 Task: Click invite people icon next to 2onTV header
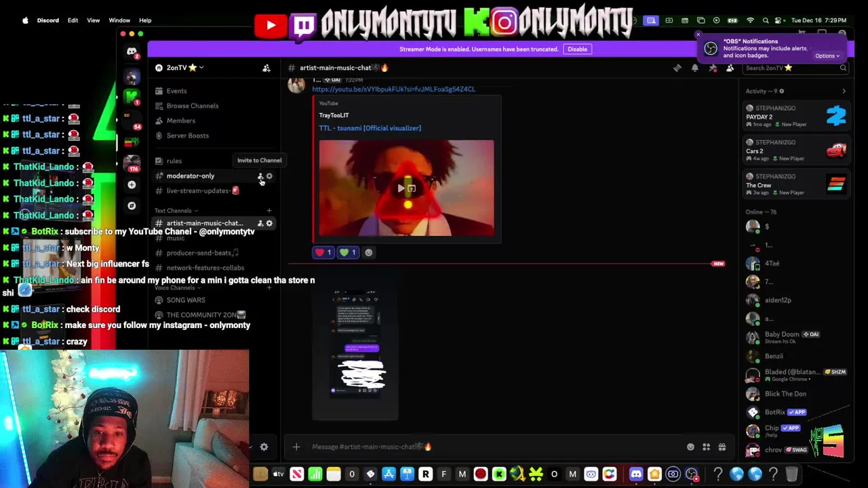(x=267, y=68)
